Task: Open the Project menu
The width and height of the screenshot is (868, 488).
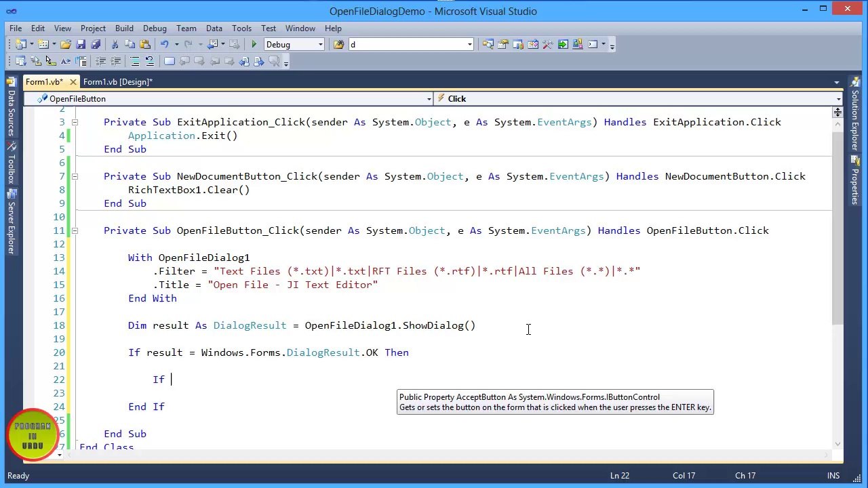Action: (x=93, y=28)
